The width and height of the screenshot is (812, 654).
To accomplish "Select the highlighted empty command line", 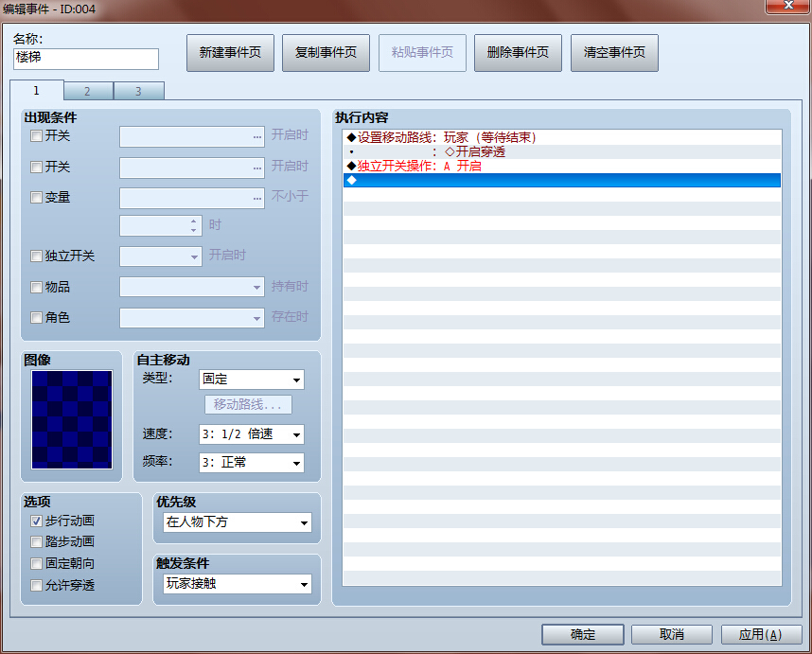I will point(562,180).
